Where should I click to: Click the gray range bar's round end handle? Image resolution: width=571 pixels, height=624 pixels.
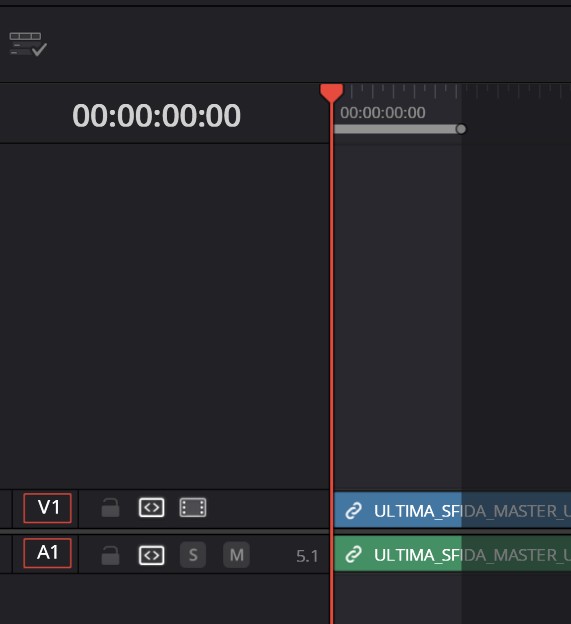click(x=461, y=129)
